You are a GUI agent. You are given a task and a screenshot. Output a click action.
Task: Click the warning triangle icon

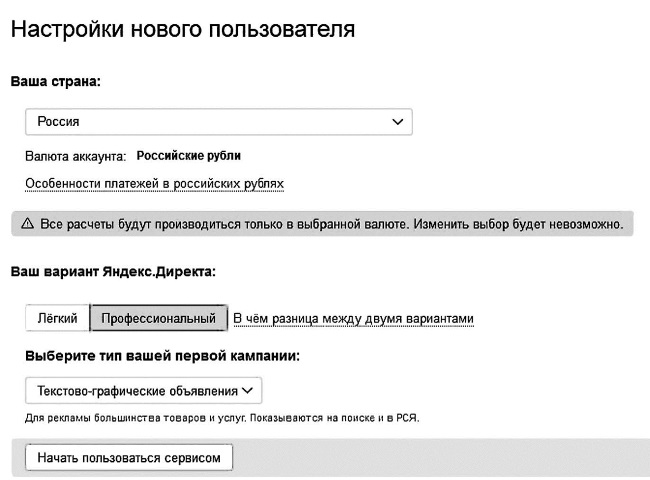(27, 224)
